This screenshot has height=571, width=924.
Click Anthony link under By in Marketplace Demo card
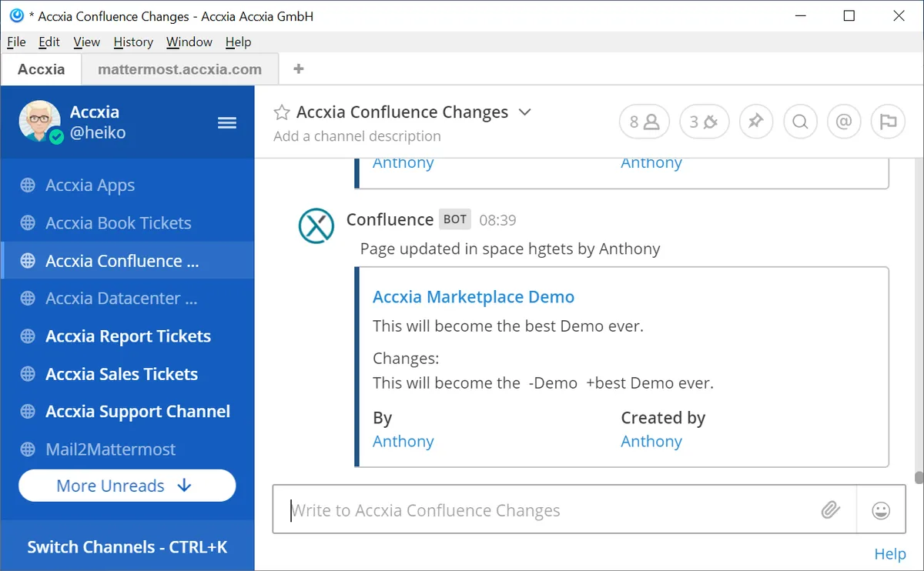click(x=403, y=441)
